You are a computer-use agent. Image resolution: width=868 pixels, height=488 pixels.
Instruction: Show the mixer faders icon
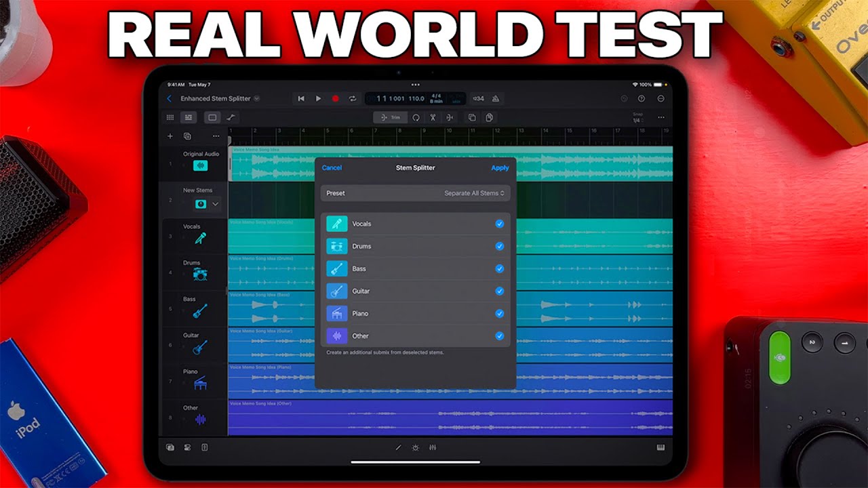click(433, 448)
